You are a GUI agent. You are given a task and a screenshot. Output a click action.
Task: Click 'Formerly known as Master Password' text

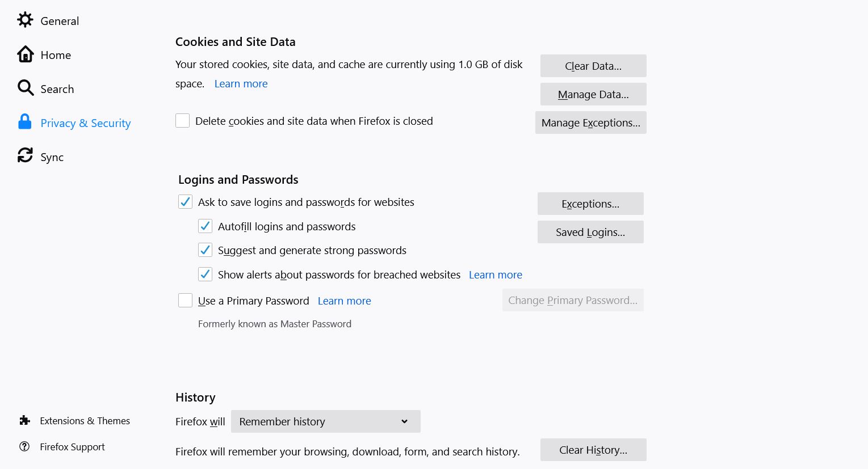pyautogui.click(x=275, y=324)
